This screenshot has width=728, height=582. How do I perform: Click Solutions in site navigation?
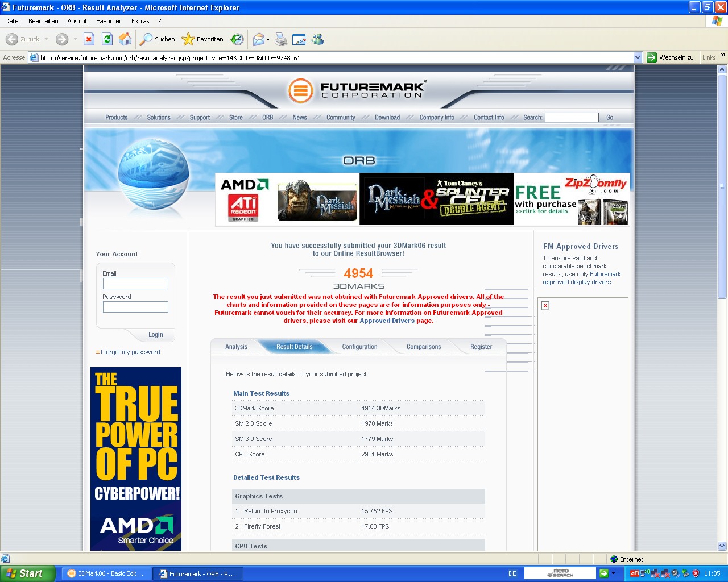point(159,118)
